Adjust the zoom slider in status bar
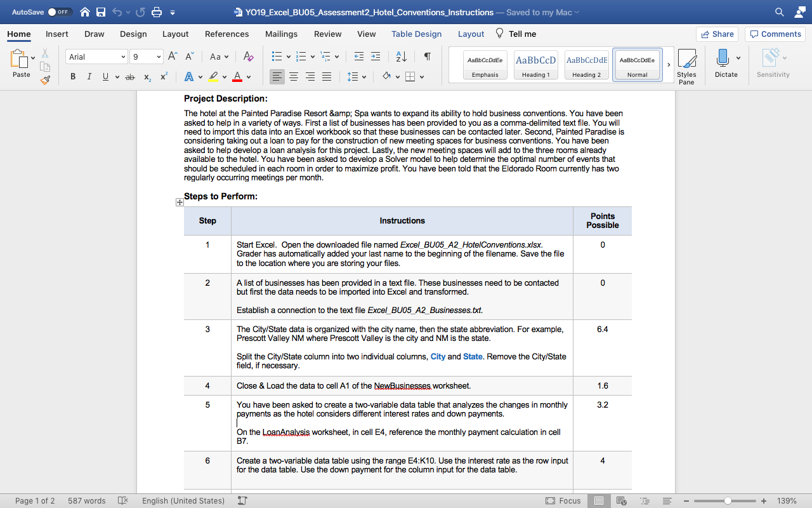Image resolution: width=812 pixels, height=508 pixels. tap(728, 501)
